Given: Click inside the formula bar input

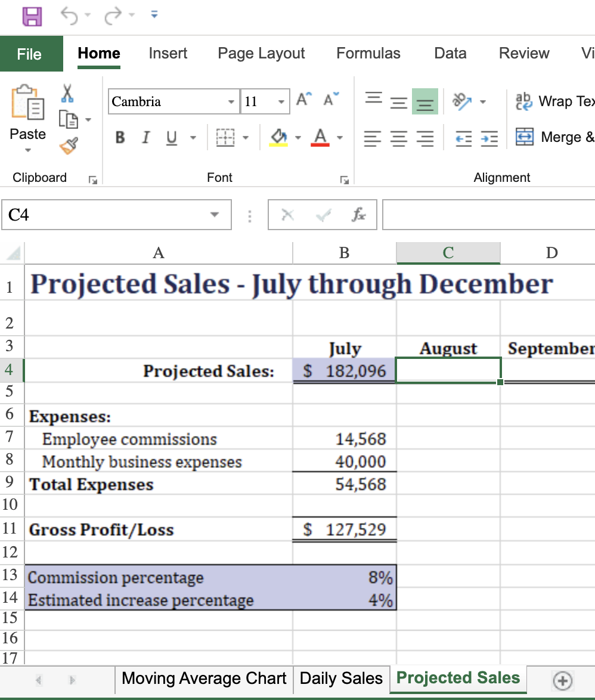Looking at the screenshot, I should point(489,215).
